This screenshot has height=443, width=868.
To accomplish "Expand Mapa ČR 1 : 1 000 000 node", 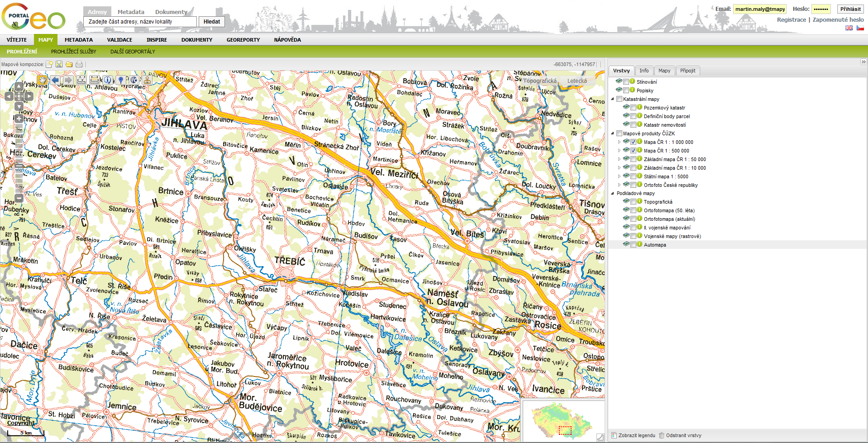I will (x=620, y=142).
